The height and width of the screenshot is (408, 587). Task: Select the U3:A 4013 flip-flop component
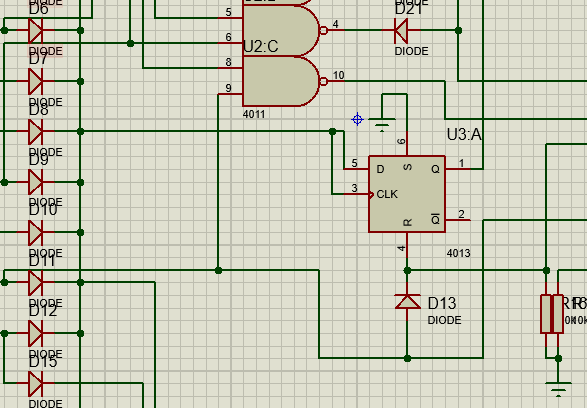coord(407,194)
